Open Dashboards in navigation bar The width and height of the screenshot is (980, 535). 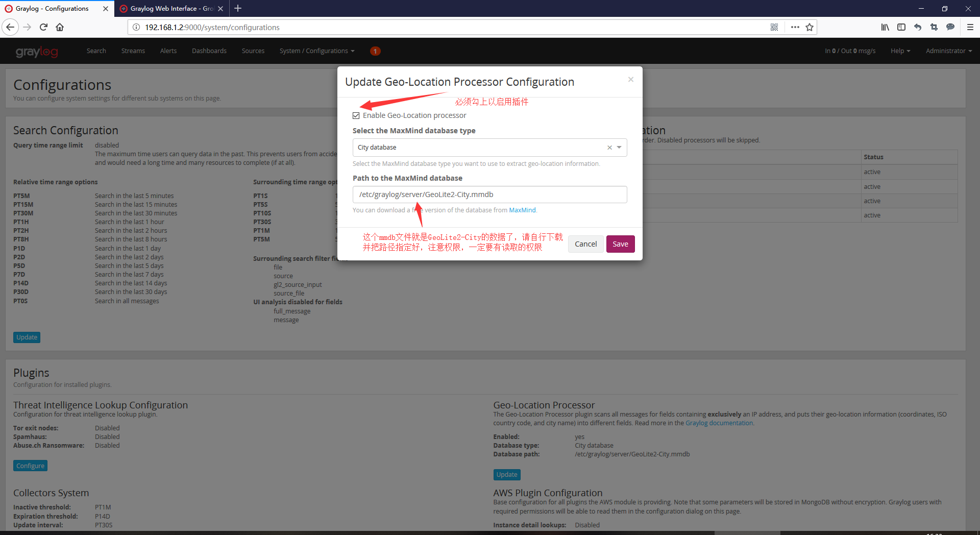(x=209, y=51)
